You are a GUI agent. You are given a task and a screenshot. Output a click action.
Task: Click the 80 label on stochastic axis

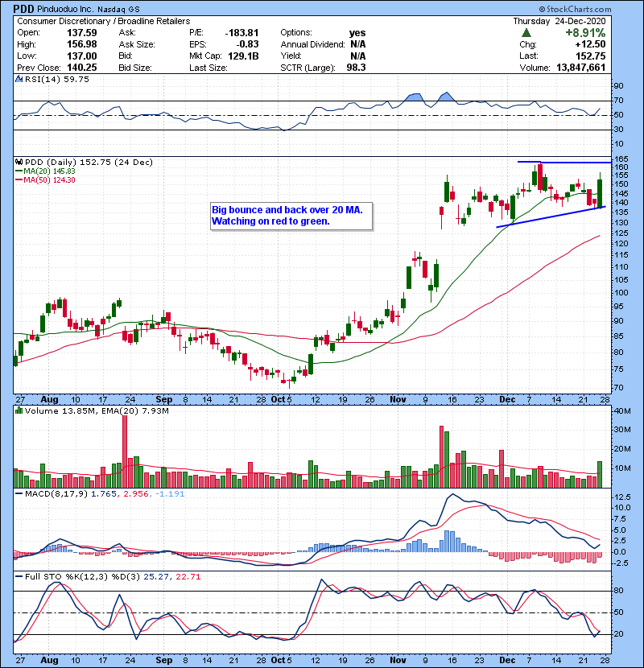coord(618,591)
